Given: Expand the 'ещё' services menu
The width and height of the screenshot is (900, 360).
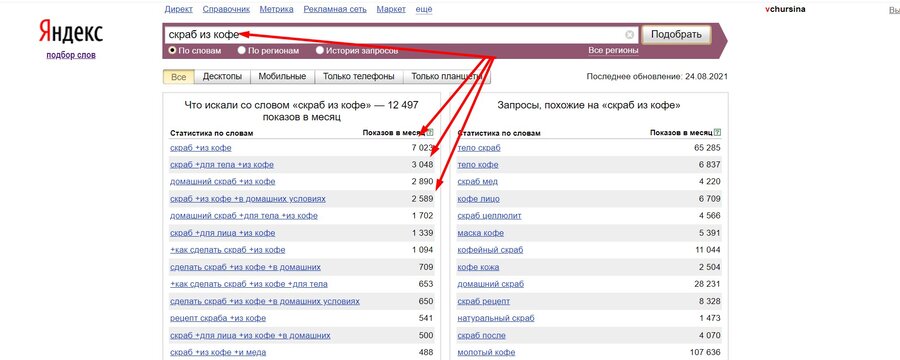Looking at the screenshot, I should click(424, 9).
